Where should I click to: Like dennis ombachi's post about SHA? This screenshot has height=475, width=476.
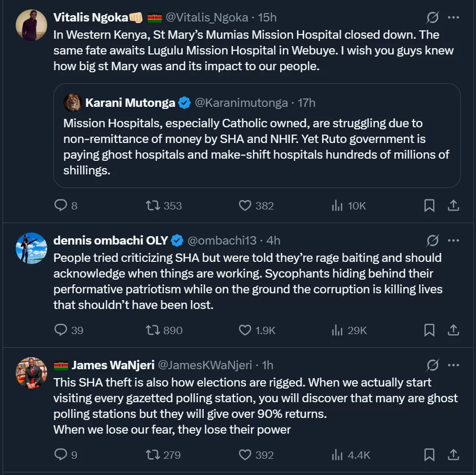(x=245, y=330)
